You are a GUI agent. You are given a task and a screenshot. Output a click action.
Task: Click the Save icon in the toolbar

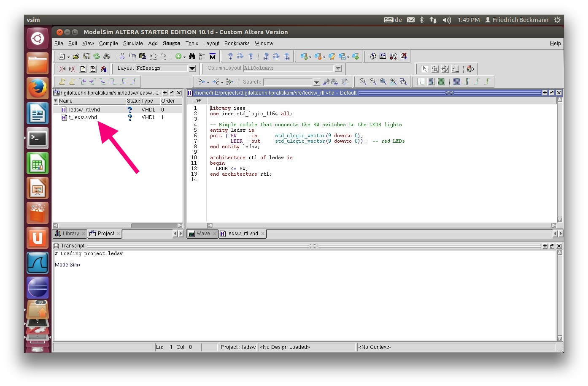[86, 56]
